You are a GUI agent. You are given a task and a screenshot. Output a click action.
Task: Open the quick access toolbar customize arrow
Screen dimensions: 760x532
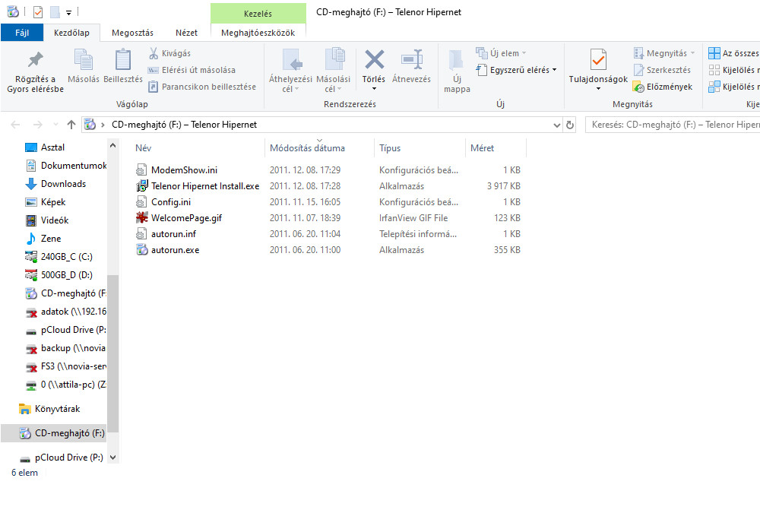(x=69, y=13)
